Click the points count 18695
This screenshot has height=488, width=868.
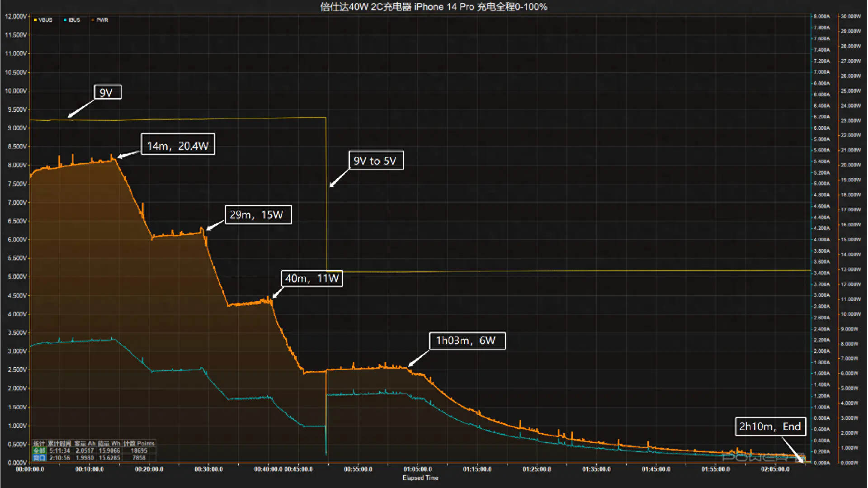(x=139, y=450)
